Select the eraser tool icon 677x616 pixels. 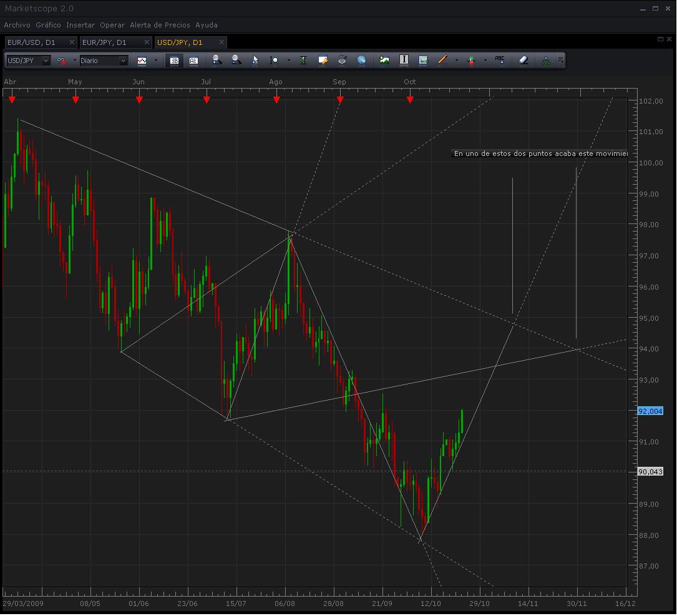(524, 60)
